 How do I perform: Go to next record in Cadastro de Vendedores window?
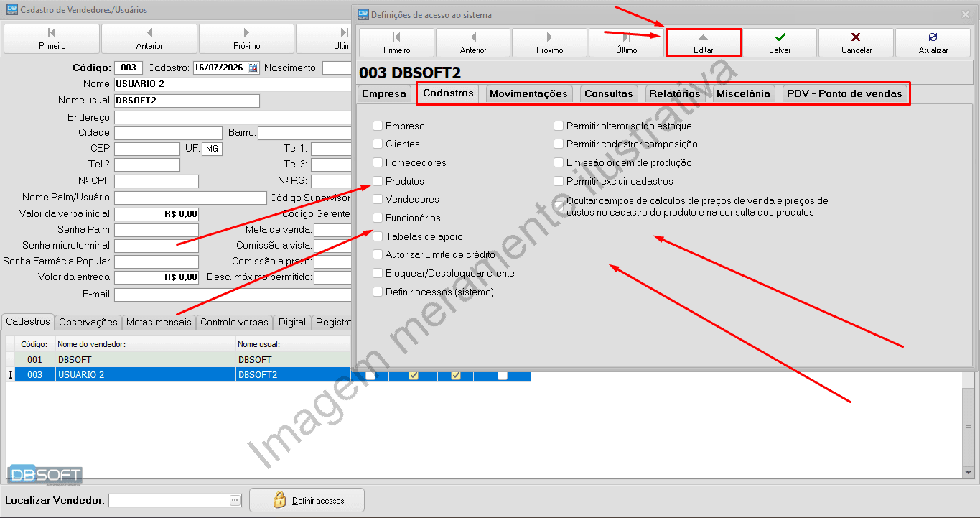coord(246,39)
